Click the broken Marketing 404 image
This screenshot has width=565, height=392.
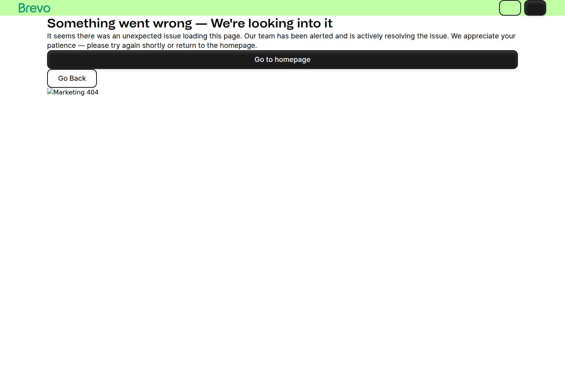pyautogui.click(x=73, y=92)
